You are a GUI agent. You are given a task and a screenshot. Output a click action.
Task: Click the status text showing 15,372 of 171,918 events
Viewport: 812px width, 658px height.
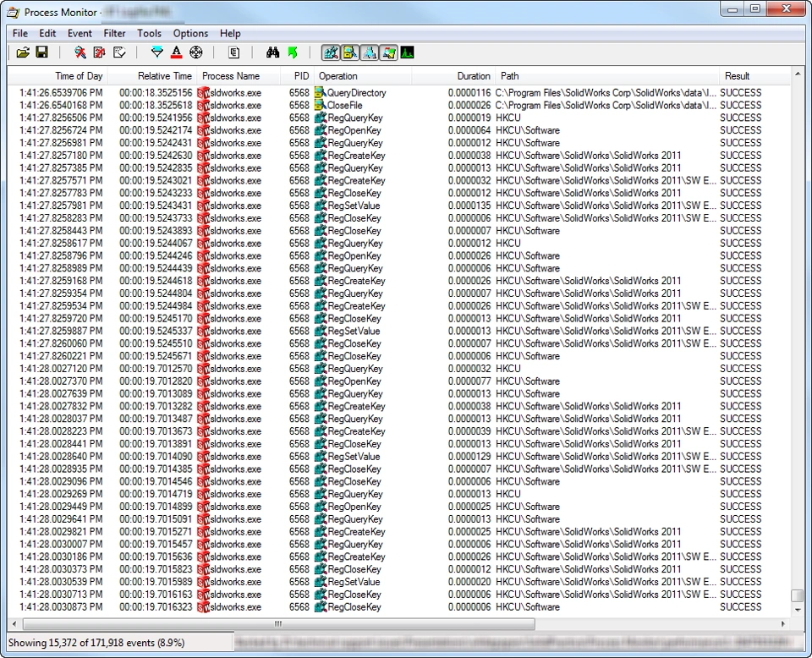click(96, 643)
